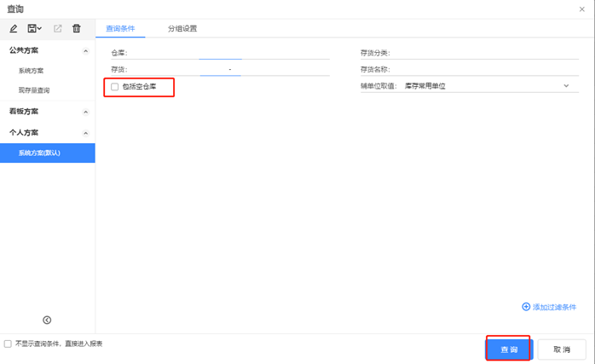Image resolution: width=595 pixels, height=364 pixels.
Task: Enable 不显示查询条件，直接进入报表 checkbox
Action: pyautogui.click(x=8, y=344)
